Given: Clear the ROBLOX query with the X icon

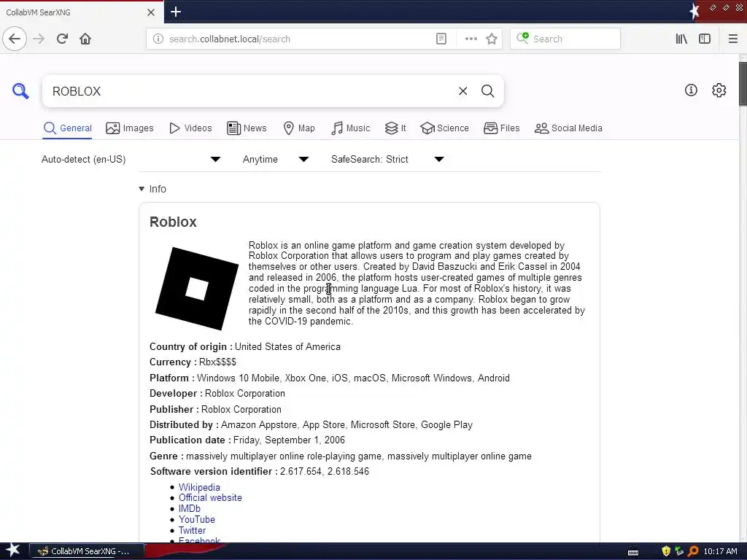Looking at the screenshot, I should coord(463,91).
